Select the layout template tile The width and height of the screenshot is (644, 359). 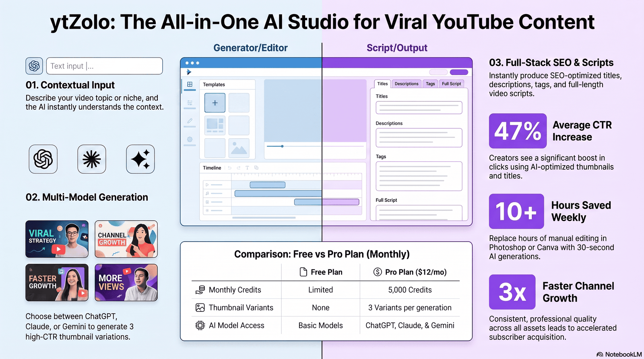click(215, 125)
